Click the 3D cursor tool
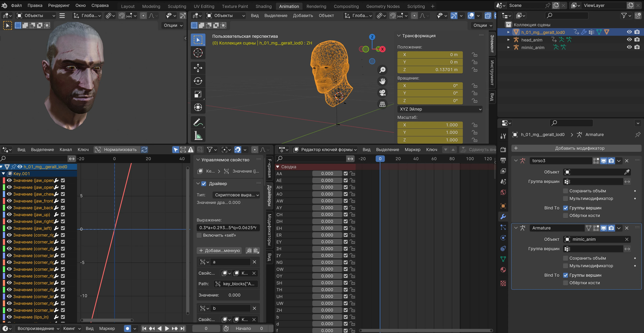The image size is (644, 333). click(x=198, y=53)
